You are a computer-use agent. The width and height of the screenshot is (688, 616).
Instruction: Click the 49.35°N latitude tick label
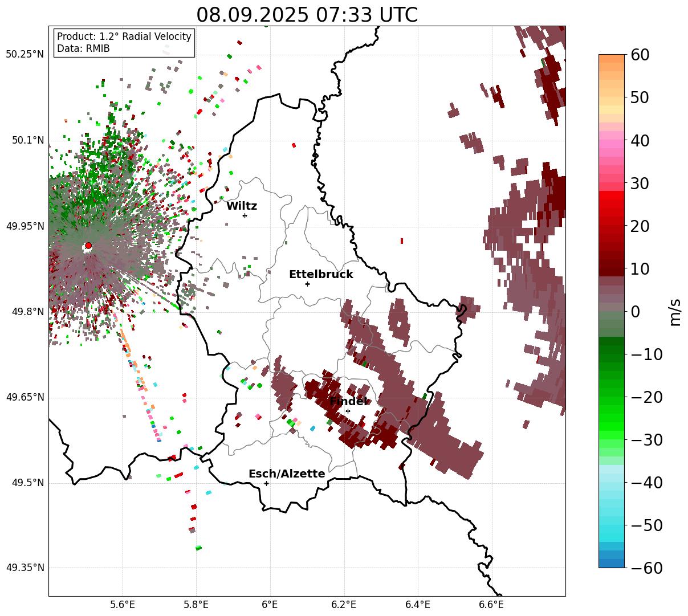pos(25,568)
